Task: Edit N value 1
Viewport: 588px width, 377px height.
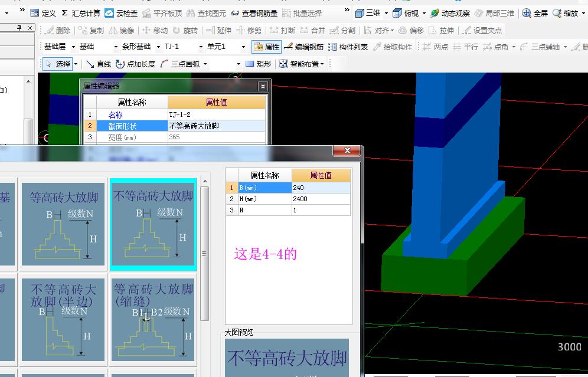Action: 321,210
